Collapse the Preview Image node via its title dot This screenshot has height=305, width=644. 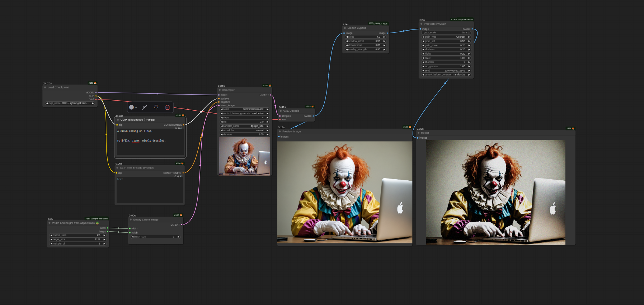(x=280, y=131)
